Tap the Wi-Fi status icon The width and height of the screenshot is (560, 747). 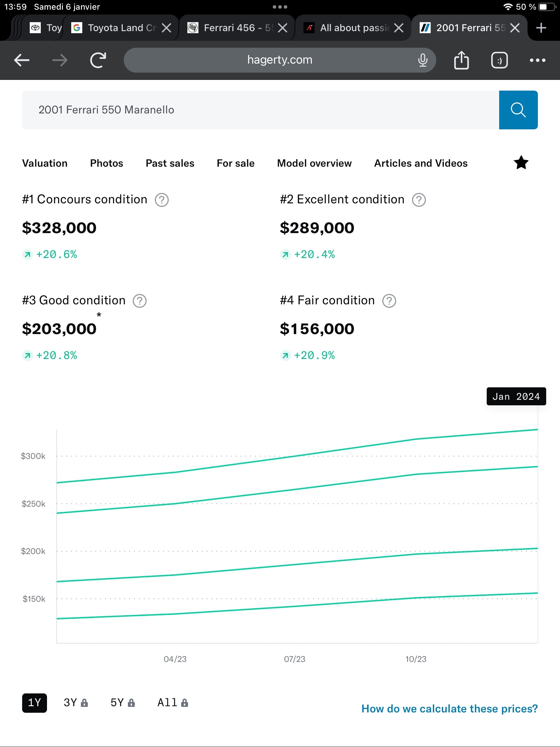pos(508,7)
